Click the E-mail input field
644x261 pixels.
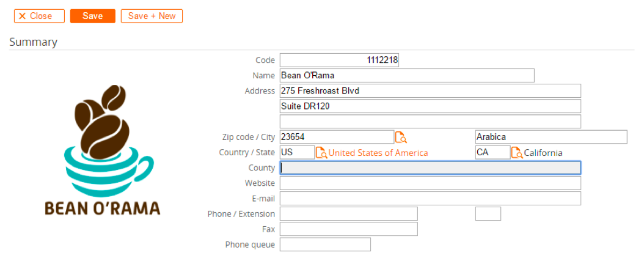click(x=430, y=198)
